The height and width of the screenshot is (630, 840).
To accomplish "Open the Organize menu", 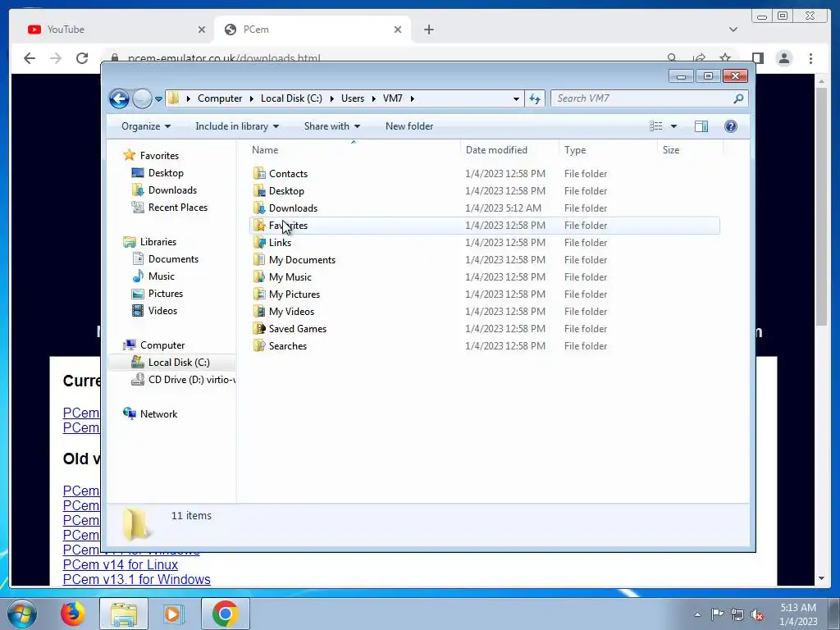I will click(146, 126).
